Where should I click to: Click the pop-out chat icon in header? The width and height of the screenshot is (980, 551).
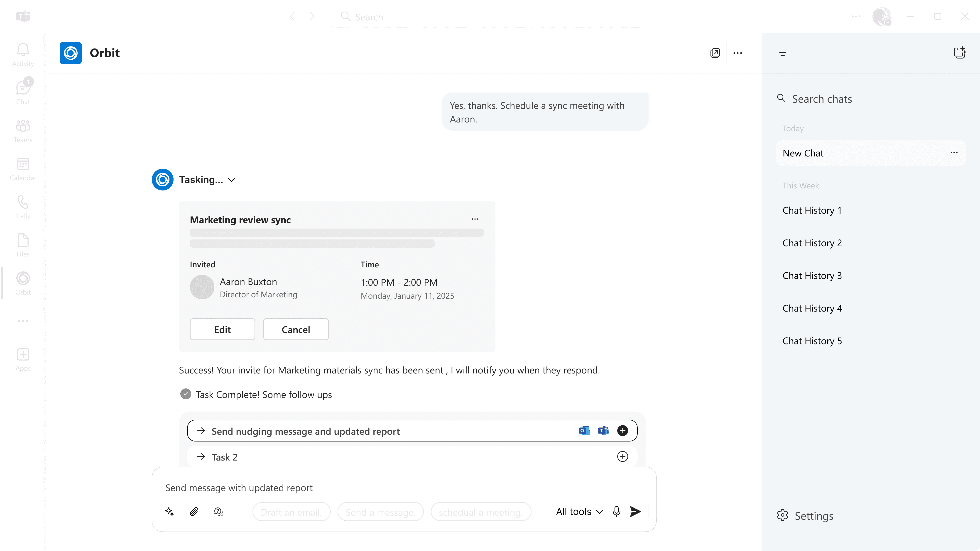715,53
